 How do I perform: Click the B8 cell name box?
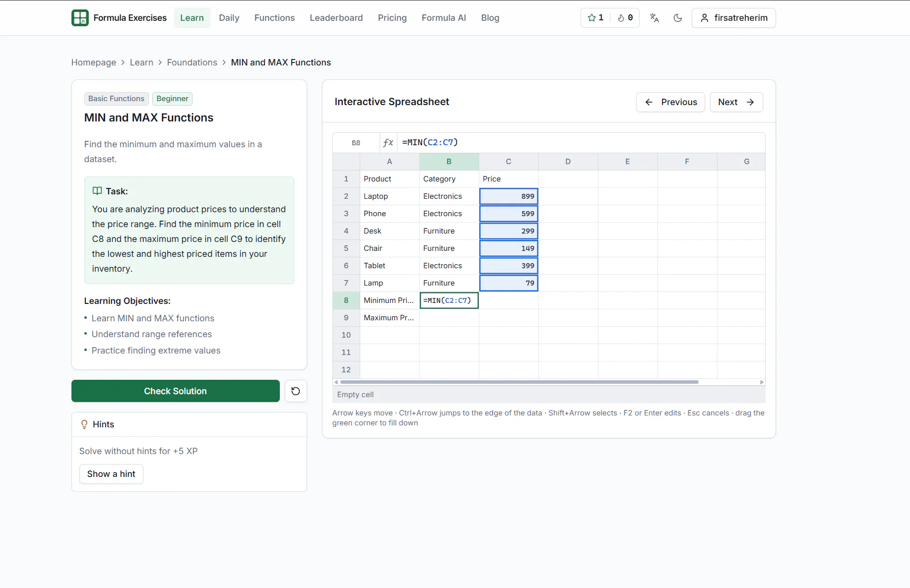[x=356, y=143]
